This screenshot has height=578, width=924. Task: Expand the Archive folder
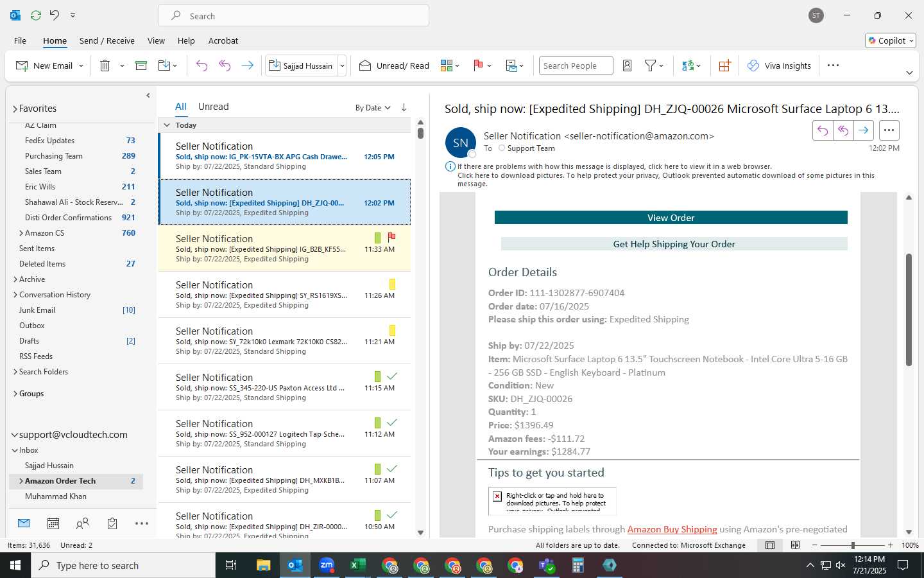[15, 279]
